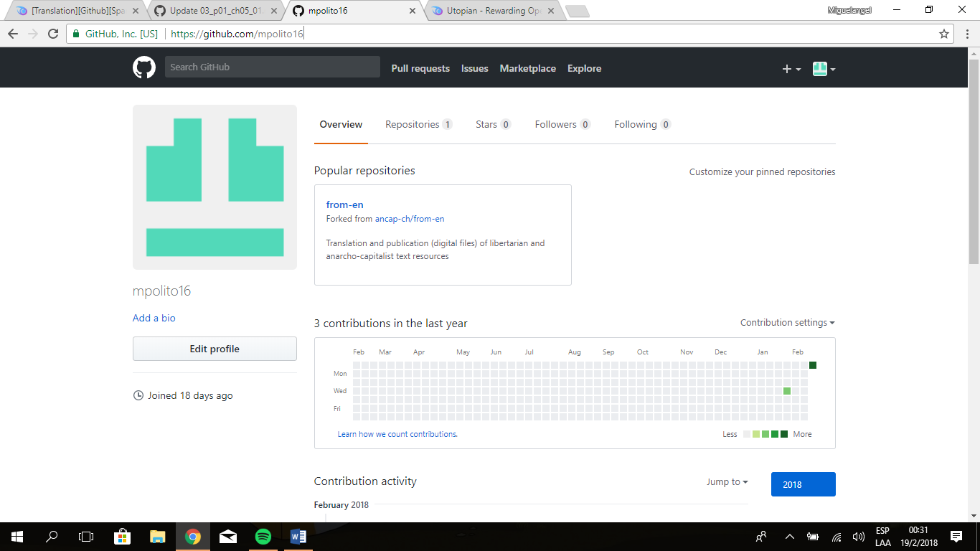Image resolution: width=980 pixels, height=551 pixels.
Task: Click the GitHub octocat logo
Action: (x=144, y=67)
